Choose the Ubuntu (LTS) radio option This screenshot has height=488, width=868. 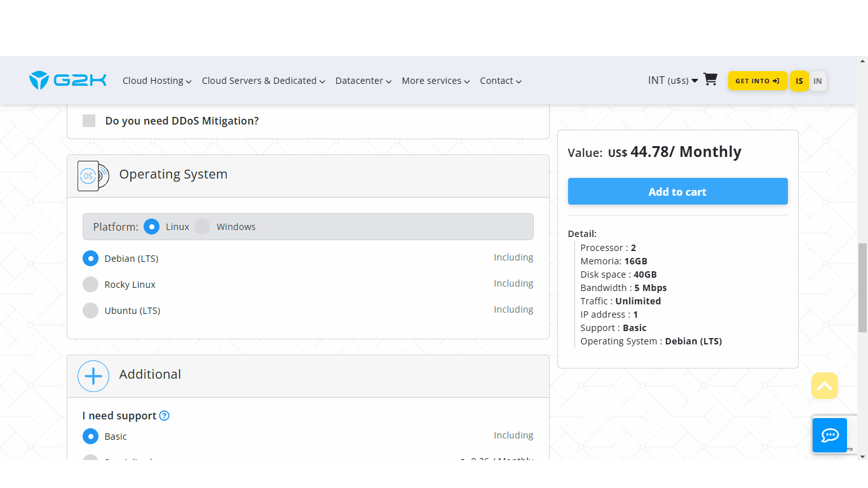pyautogui.click(x=90, y=311)
